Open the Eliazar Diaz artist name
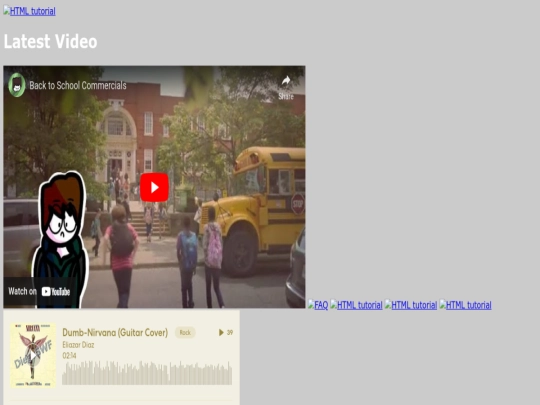This screenshot has height=405, width=540. [x=78, y=345]
